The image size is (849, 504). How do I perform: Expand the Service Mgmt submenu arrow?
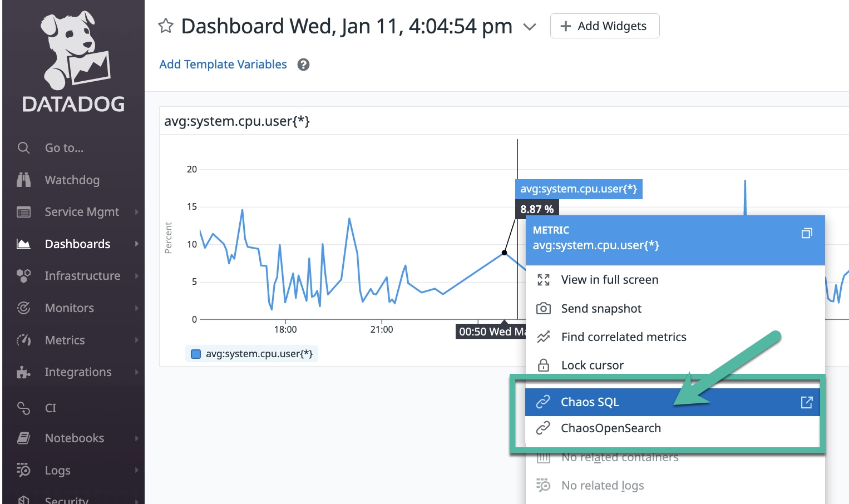coord(137,212)
